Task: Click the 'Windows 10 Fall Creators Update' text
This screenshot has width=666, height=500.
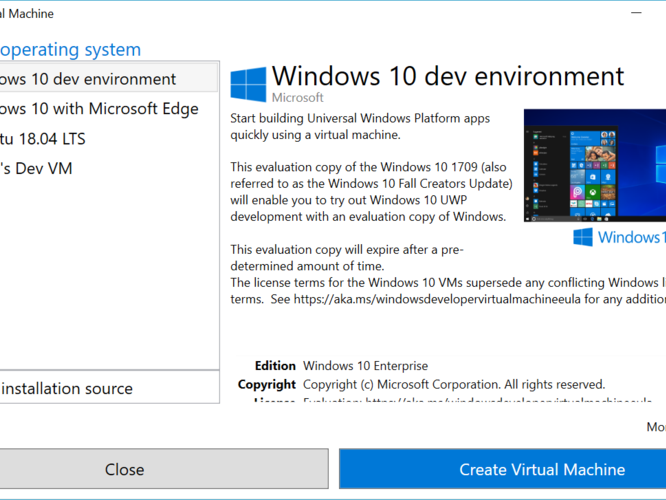Action: 418,184
